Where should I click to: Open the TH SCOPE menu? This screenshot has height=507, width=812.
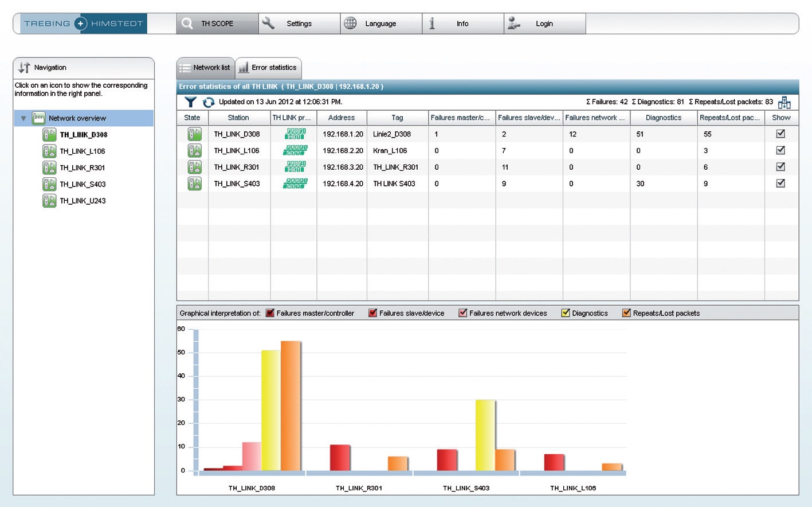217,24
